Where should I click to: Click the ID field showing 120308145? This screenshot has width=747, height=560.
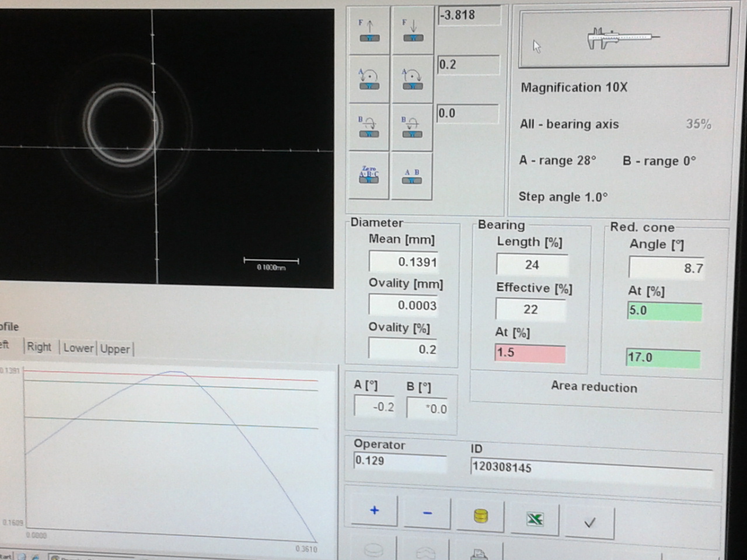coord(591,468)
